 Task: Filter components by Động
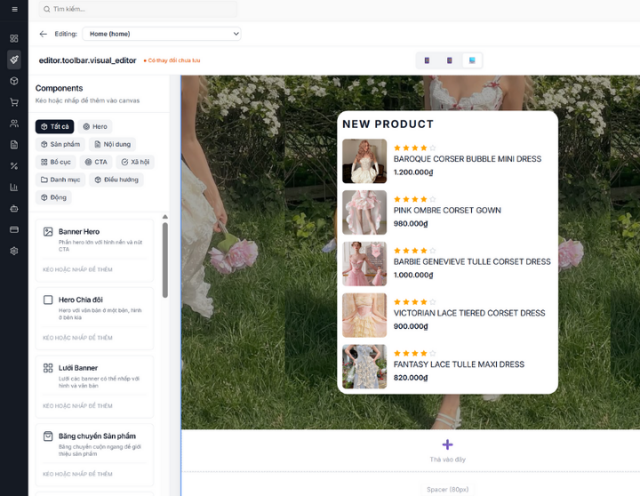(x=54, y=197)
